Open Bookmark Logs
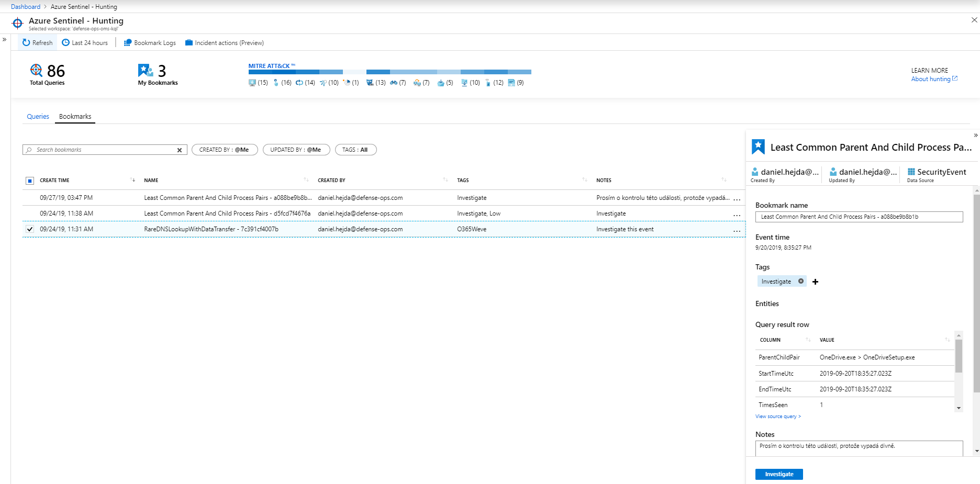980x484 pixels. click(150, 43)
